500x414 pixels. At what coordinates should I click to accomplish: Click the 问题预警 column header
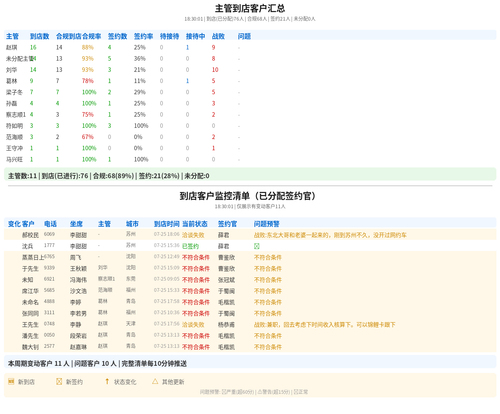[x=267, y=224]
